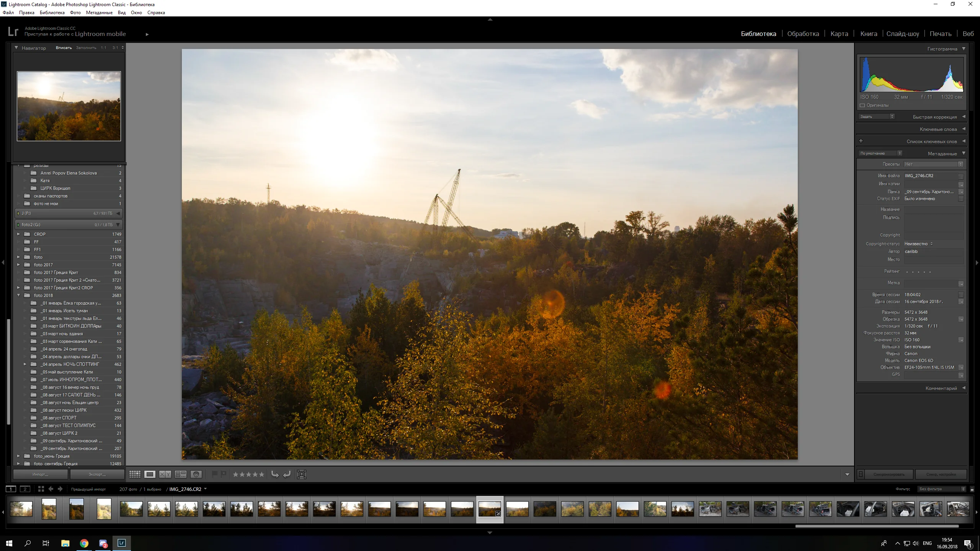Toggle filter lock switch in filmstrip
Viewport: 980px width, 551px height.
click(x=972, y=489)
